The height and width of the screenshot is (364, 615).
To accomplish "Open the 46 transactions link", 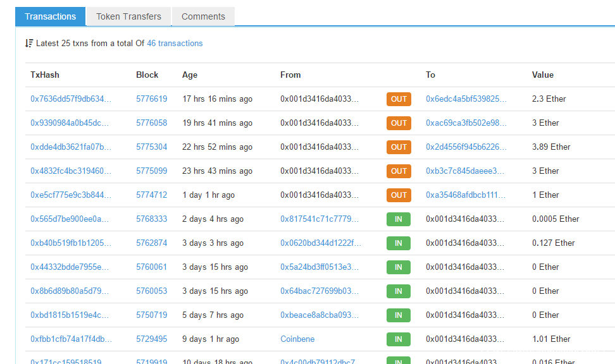I will 175,44.
